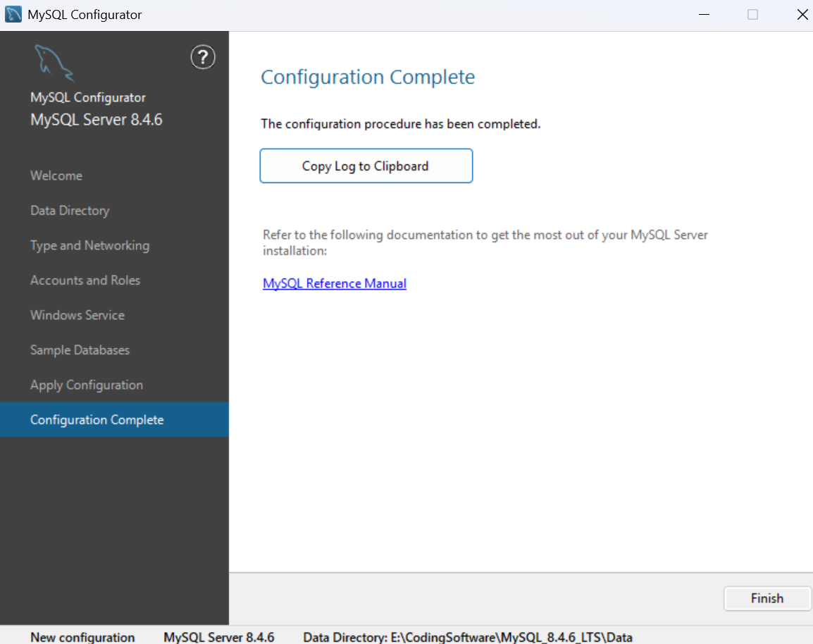Image resolution: width=813 pixels, height=644 pixels.
Task: Open the Data Directory step
Action: point(70,210)
